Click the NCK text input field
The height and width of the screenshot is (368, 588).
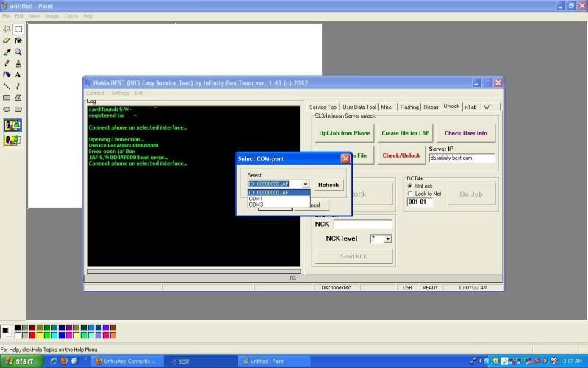(x=362, y=224)
